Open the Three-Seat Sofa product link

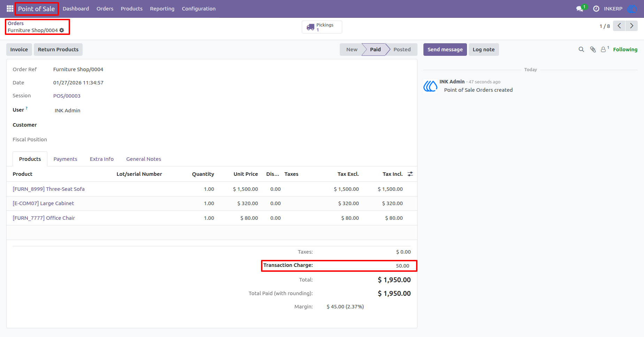pos(49,189)
